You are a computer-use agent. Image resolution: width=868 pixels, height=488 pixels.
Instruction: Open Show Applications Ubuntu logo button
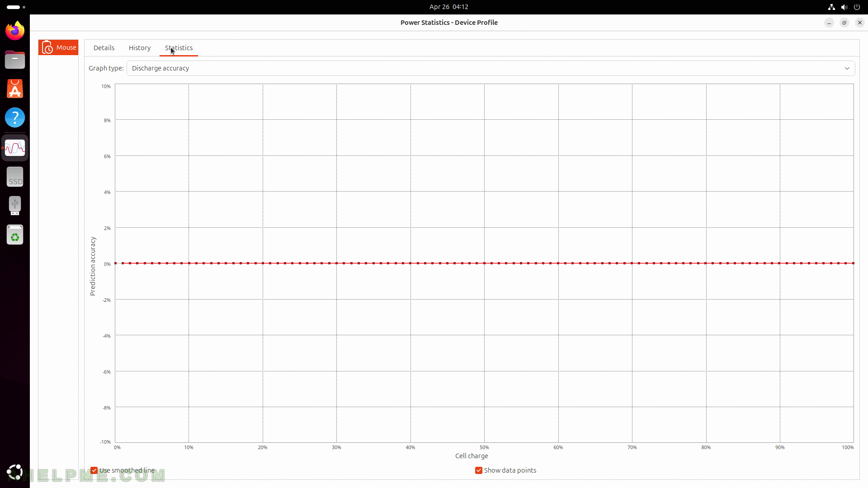click(15, 472)
